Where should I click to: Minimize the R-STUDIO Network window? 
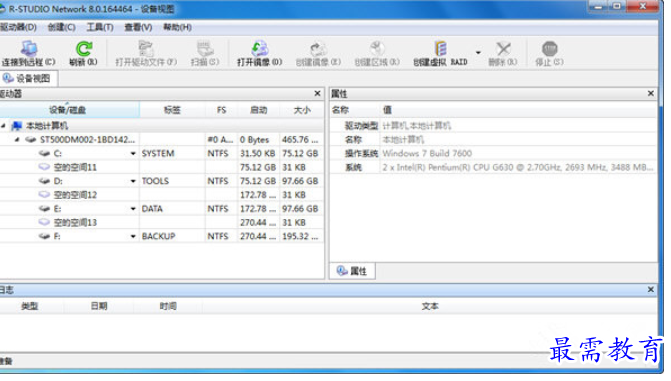(599, 6)
